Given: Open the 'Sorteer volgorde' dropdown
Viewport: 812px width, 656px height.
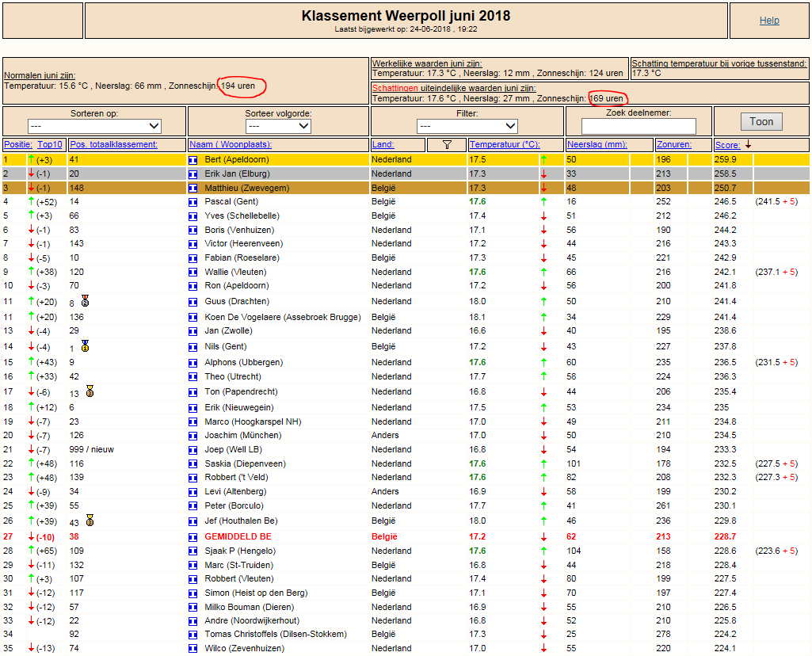Looking at the screenshot, I should click(278, 127).
